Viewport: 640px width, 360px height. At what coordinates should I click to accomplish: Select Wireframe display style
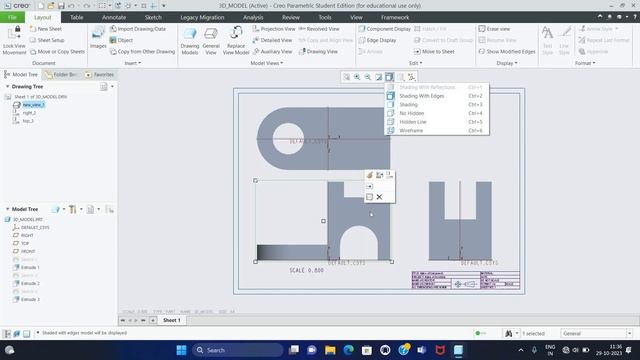pyautogui.click(x=436, y=130)
